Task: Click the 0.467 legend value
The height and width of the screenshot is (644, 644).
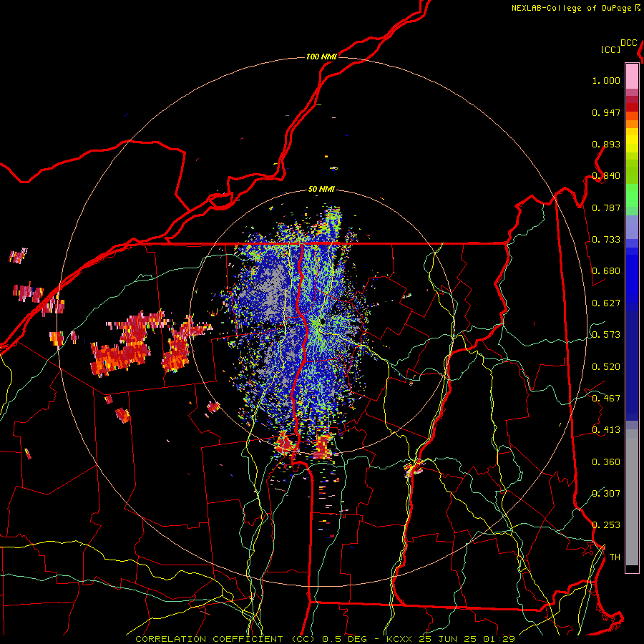Action: point(606,399)
